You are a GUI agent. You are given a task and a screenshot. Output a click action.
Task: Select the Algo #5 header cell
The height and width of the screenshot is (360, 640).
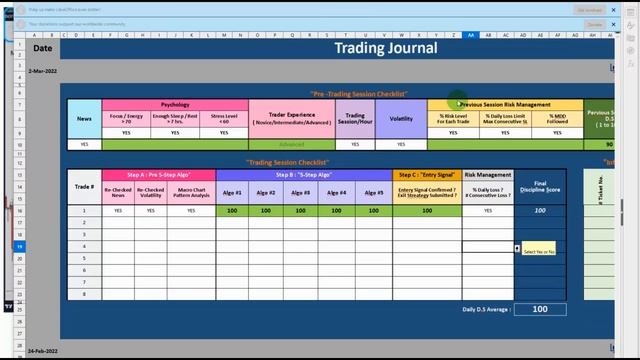tap(373, 193)
